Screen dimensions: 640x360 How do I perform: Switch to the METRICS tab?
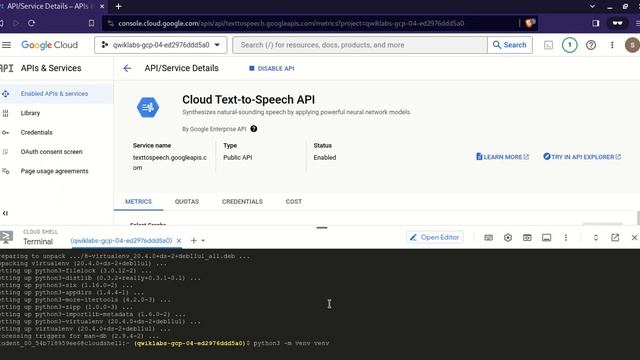(x=138, y=202)
